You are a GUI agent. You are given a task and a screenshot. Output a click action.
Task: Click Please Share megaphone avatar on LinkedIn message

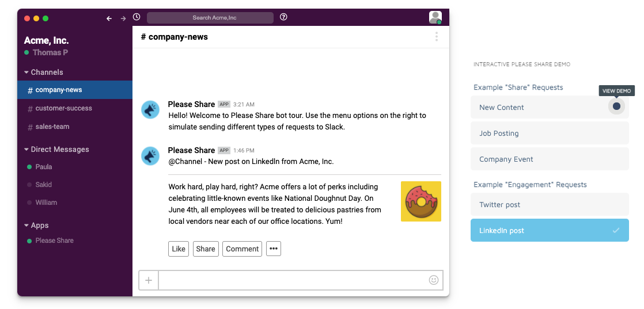(150, 156)
